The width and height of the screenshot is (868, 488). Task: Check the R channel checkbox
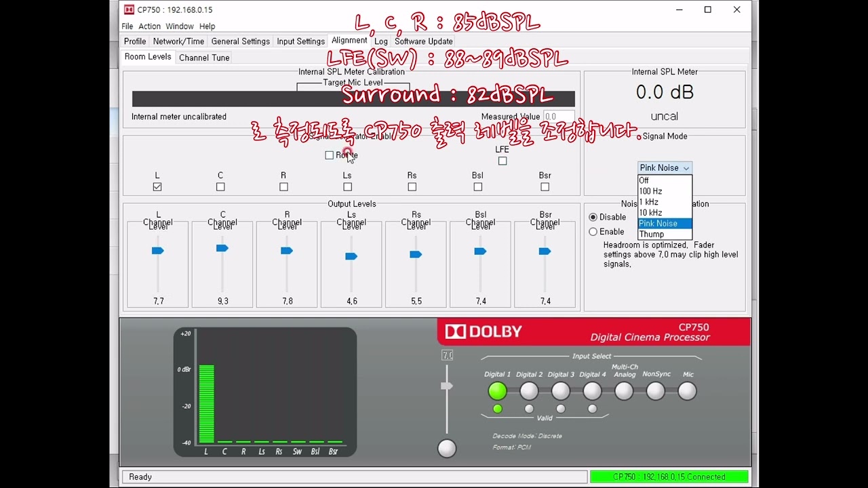(283, 187)
